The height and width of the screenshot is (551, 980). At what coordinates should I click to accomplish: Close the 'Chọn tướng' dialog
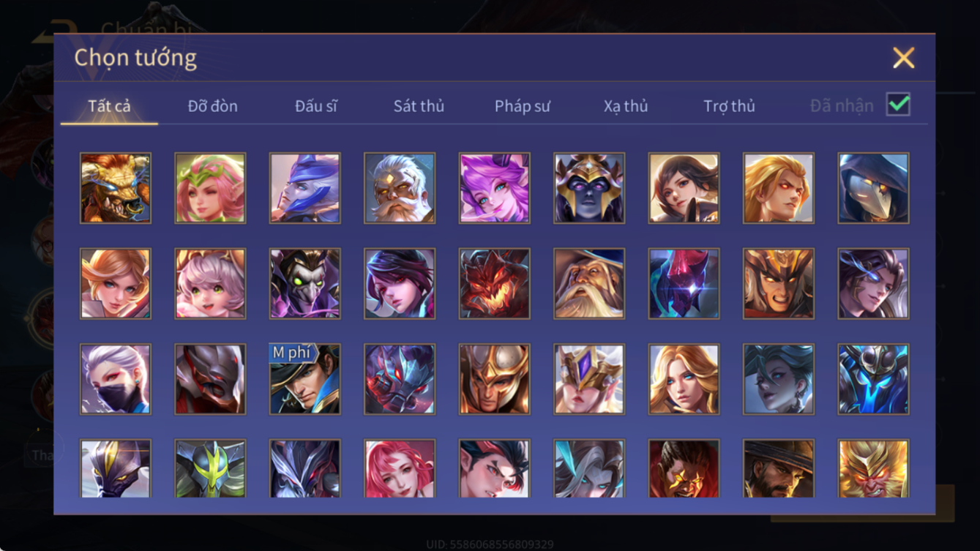[904, 58]
